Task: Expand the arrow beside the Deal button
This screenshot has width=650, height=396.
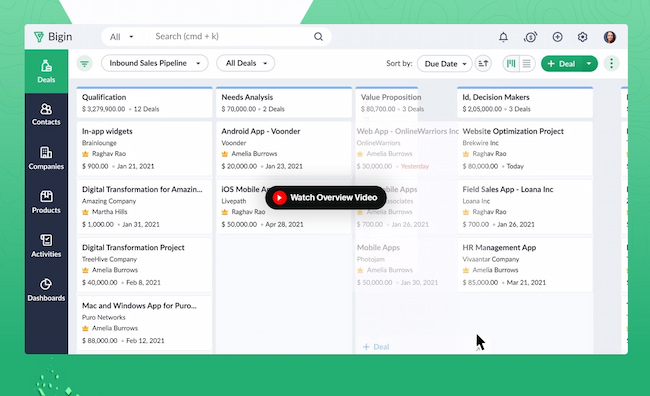Action: tap(589, 63)
